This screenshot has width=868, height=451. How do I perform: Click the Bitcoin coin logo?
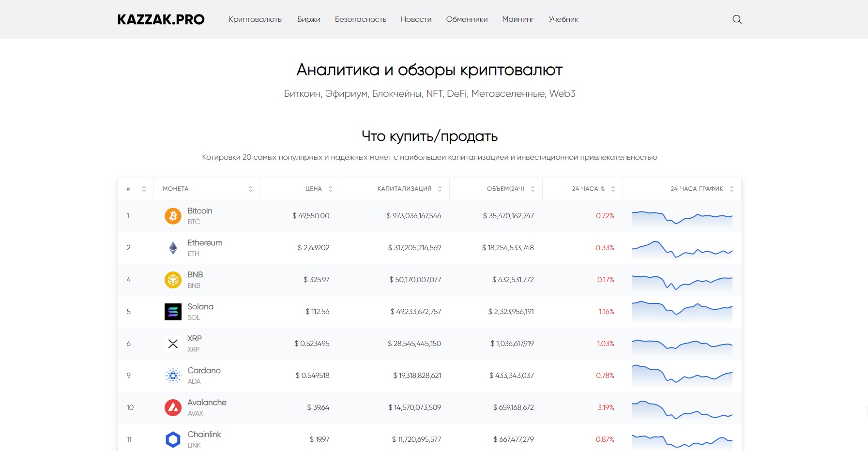tap(173, 216)
